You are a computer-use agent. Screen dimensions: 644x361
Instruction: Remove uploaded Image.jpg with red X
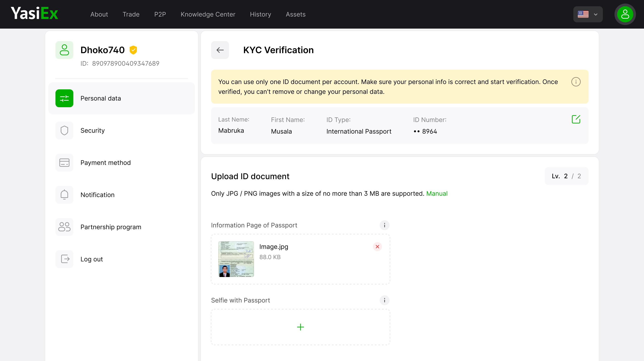click(377, 247)
